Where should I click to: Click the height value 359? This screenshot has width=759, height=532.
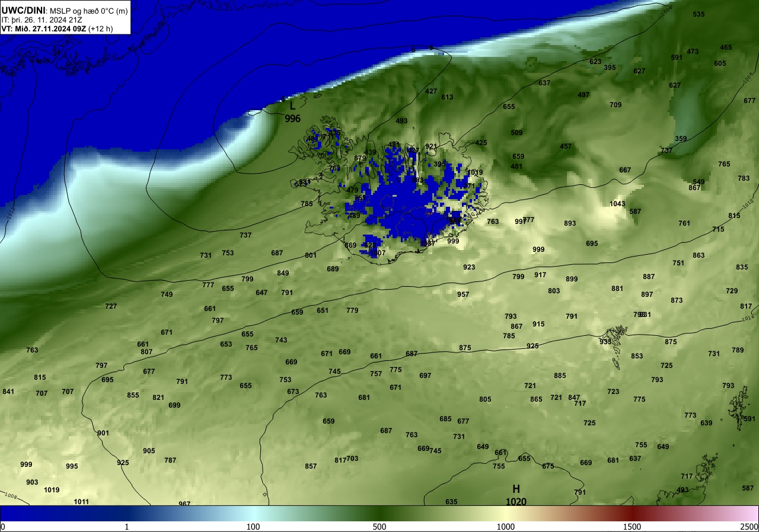point(681,139)
